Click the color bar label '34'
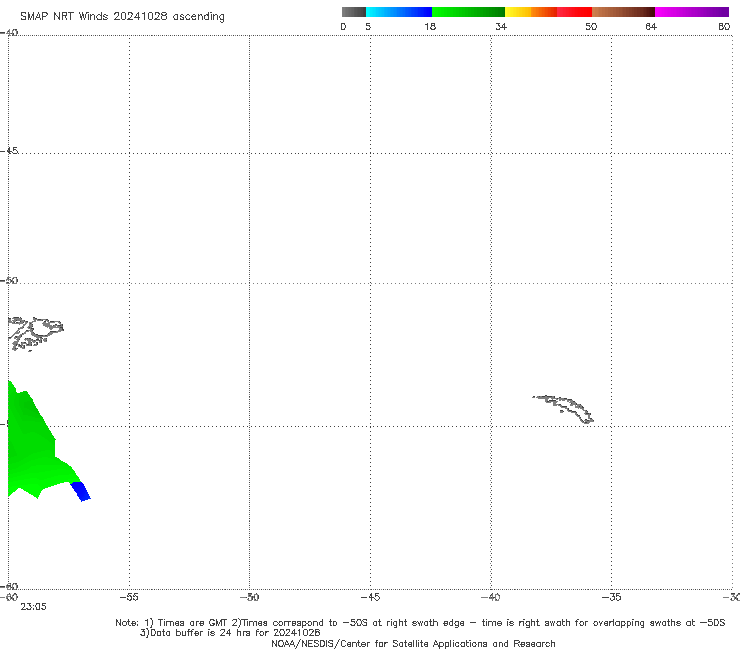 (501, 27)
